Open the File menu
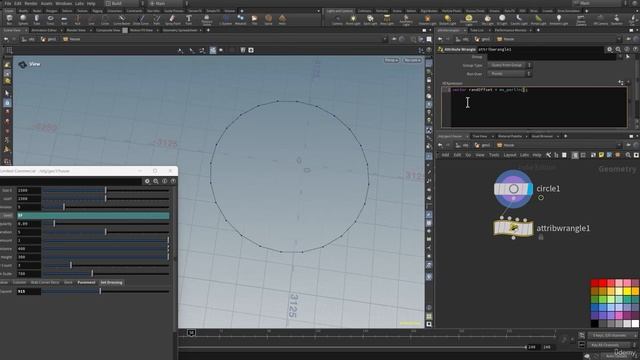 click(8, 3)
